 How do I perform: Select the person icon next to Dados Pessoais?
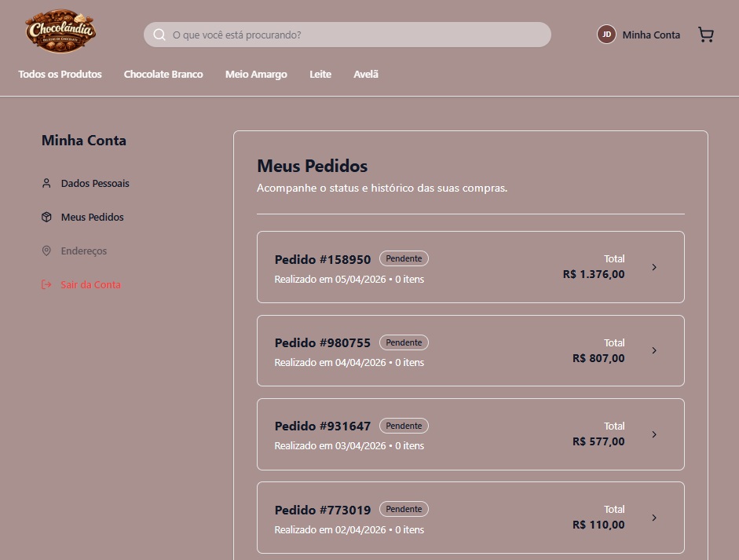46,183
